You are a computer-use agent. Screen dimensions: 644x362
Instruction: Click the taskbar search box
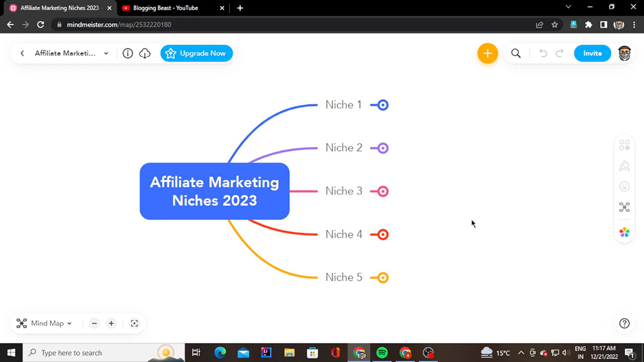[104, 353]
